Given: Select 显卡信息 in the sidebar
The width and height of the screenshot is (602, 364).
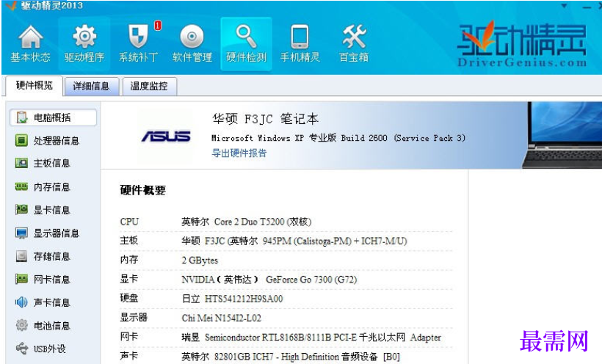Looking at the screenshot, I should (x=53, y=210).
